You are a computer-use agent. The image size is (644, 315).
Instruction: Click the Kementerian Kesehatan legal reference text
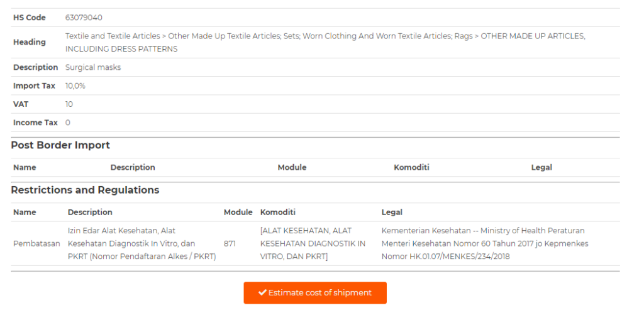(484, 243)
